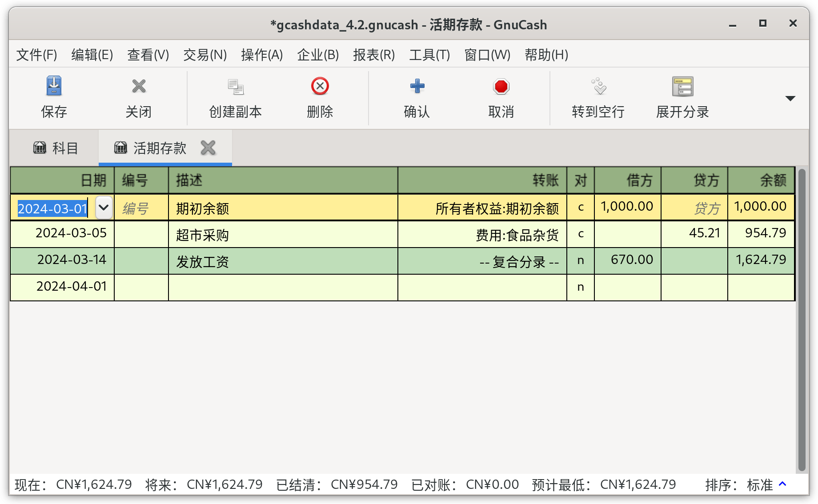This screenshot has width=818, height=504.
Task: Click the 借方 column header
Action: click(x=628, y=180)
